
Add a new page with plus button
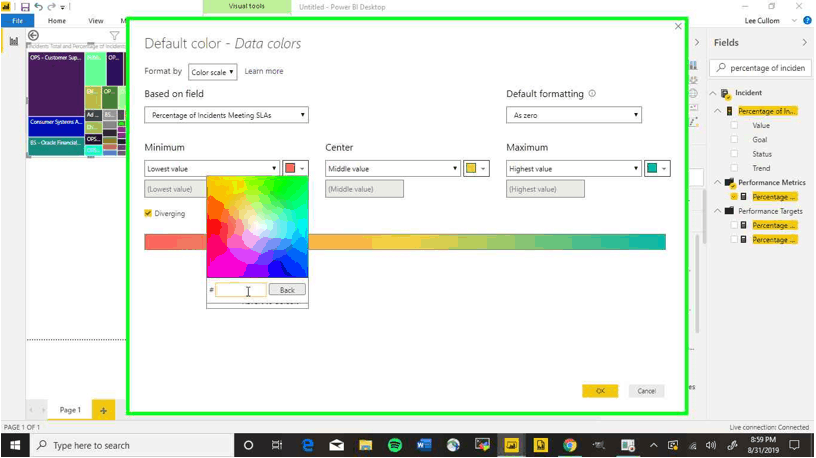(x=103, y=410)
